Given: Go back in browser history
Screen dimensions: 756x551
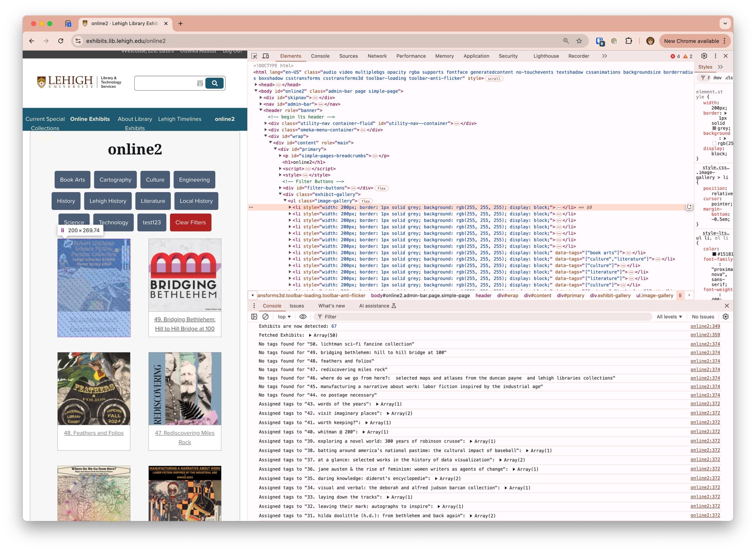Looking at the screenshot, I should coord(32,41).
